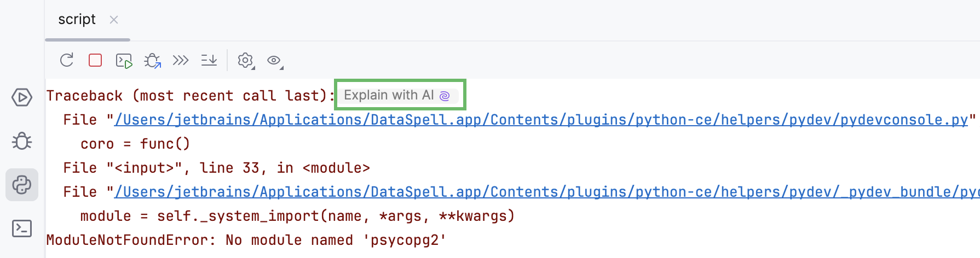Open the console settings gear dropdown
This screenshot has width=980, height=258.
(245, 61)
